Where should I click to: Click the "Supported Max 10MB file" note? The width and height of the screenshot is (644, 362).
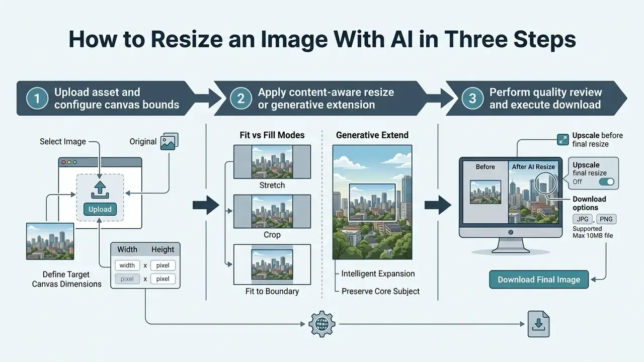coord(593,232)
